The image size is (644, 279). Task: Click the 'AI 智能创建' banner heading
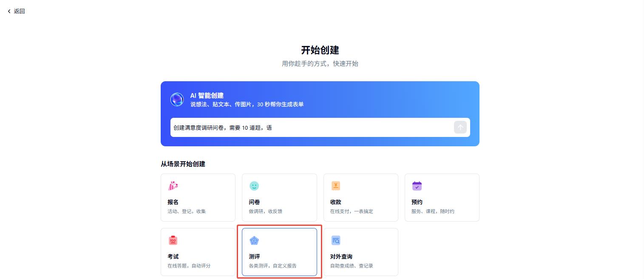(x=207, y=96)
